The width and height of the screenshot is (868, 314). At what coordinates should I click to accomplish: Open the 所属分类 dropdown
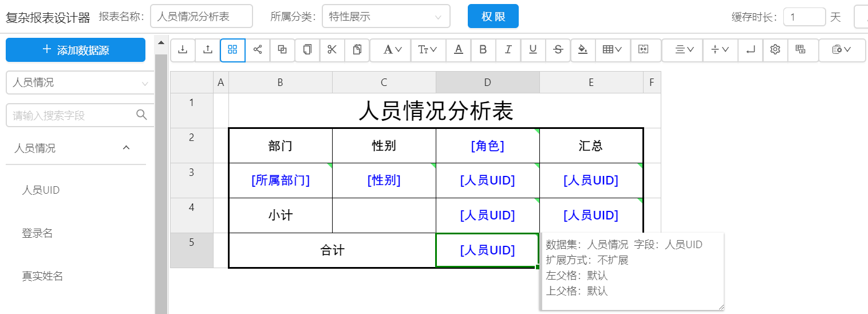click(x=386, y=17)
